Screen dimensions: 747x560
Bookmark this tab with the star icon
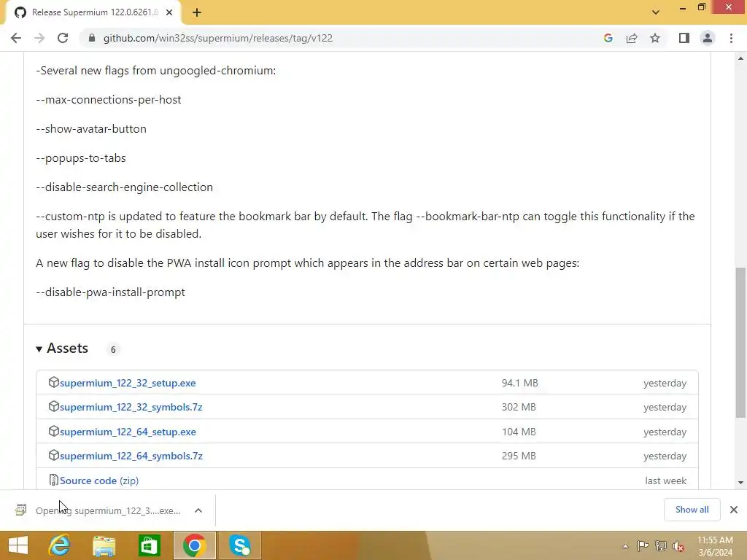point(655,38)
